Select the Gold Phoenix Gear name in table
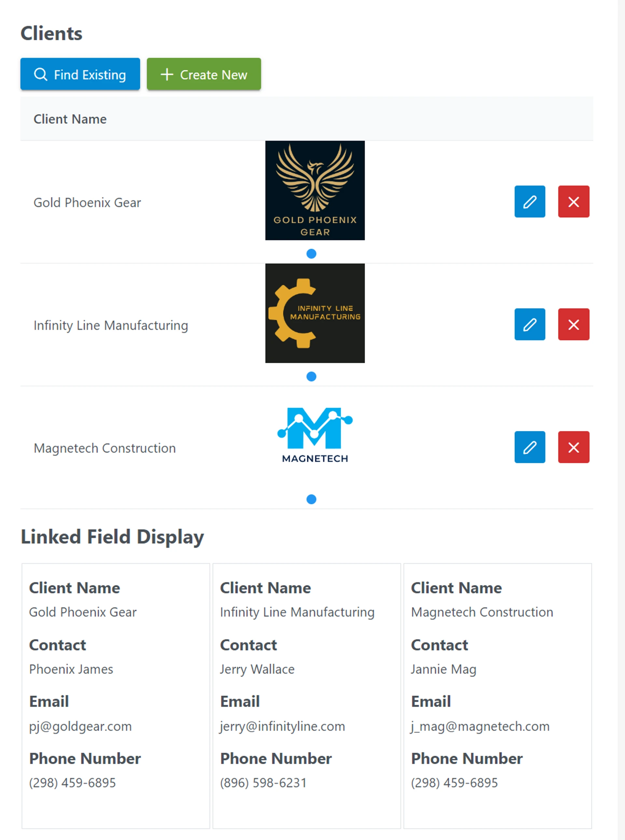This screenshot has width=625, height=840. click(x=87, y=203)
